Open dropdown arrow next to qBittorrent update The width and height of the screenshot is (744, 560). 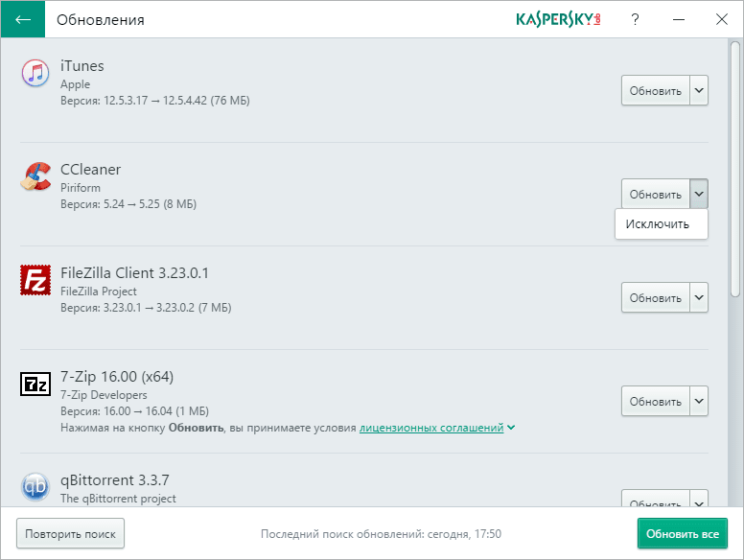[699, 499]
